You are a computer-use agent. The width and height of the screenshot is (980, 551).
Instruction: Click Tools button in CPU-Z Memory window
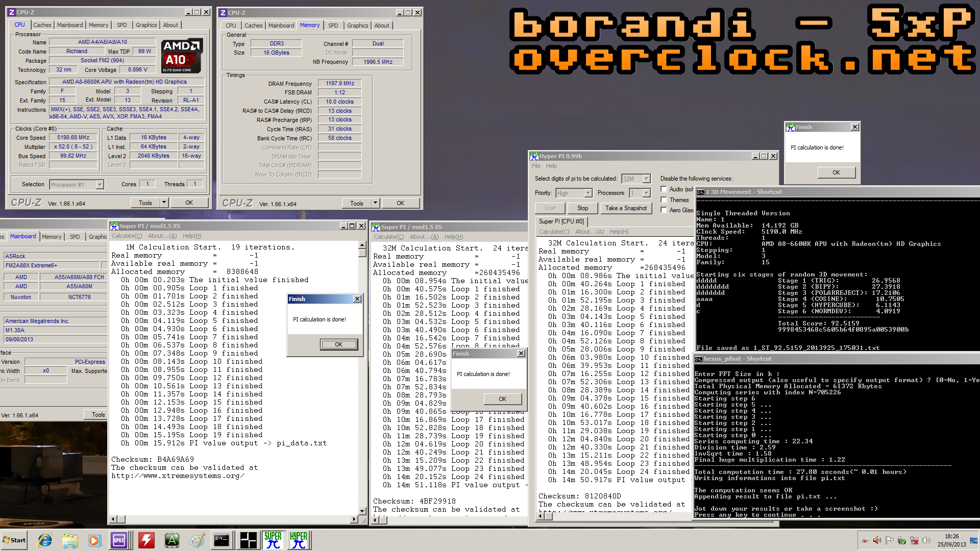tap(357, 203)
